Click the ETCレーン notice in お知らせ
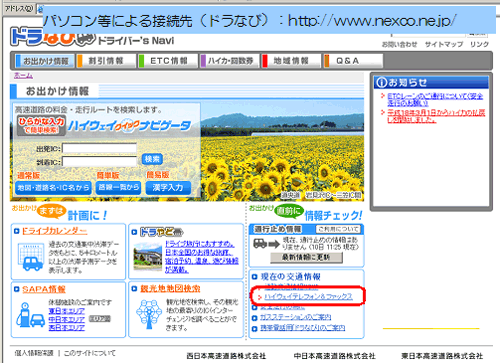 coord(435,100)
